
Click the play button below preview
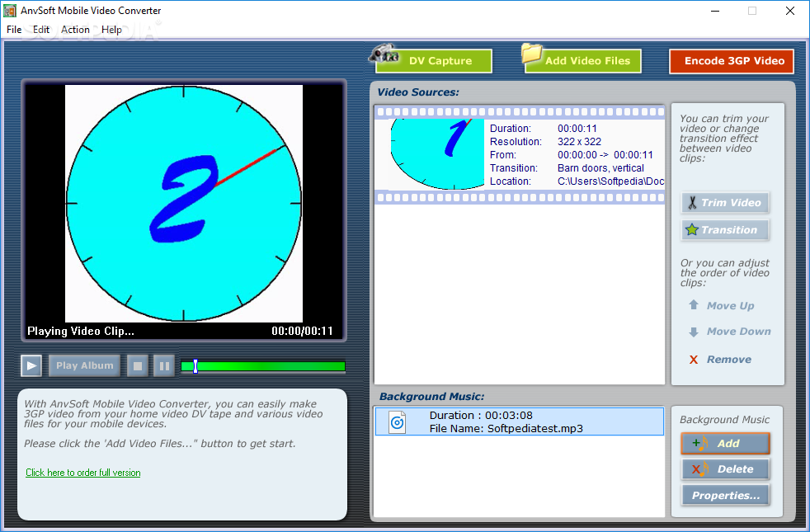(31, 365)
